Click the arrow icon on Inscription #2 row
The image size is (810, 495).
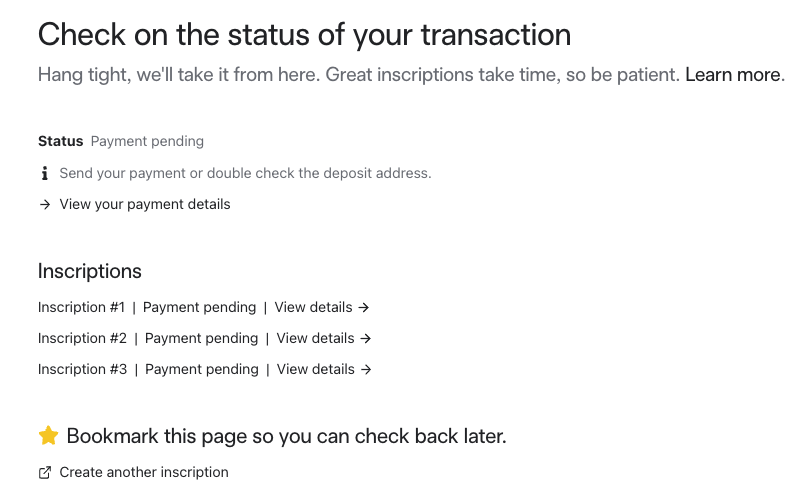click(366, 338)
